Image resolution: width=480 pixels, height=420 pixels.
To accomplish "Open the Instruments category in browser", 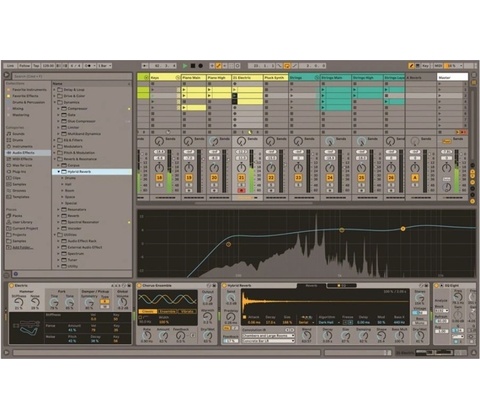I will 22,146.
